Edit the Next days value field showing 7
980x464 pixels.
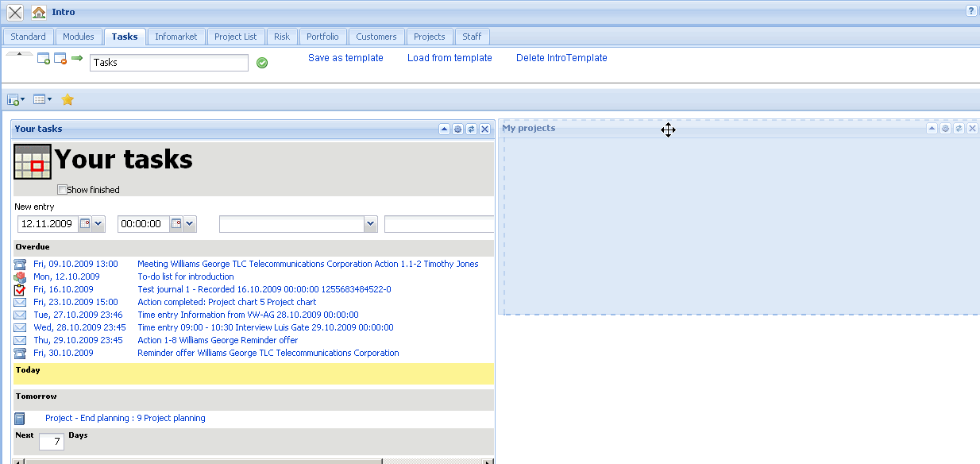[x=52, y=441]
